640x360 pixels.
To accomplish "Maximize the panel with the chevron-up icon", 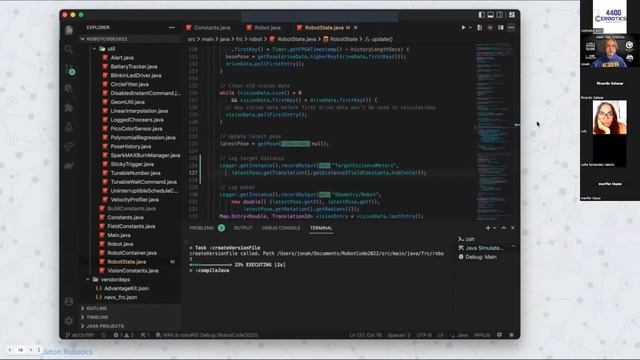I will pyautogui.click(x=504, y=228).
